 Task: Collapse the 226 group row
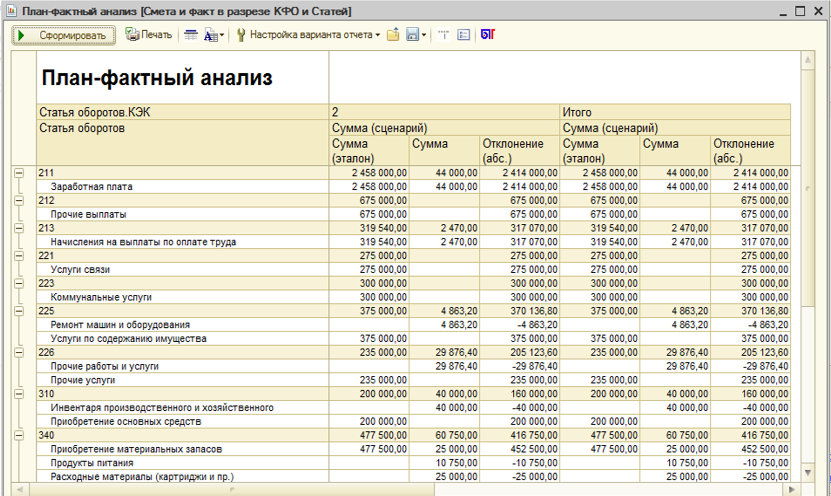[x=18, y=352]
